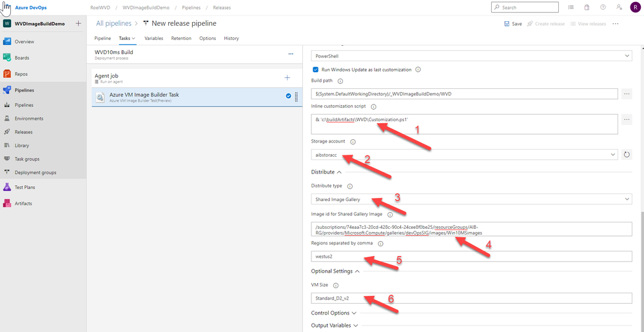Switch to the History tab
The height and width of the screenshot is (332, 644).
tap(231, 38)
